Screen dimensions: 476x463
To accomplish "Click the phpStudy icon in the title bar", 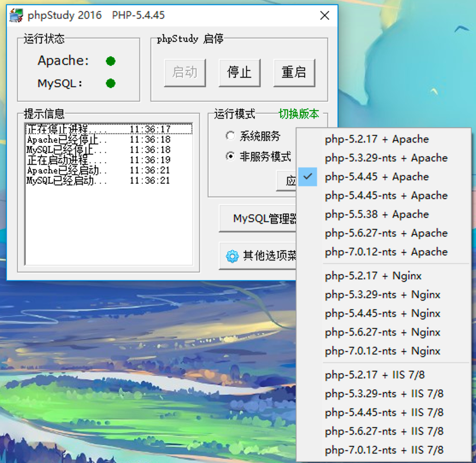I will 15,14.
